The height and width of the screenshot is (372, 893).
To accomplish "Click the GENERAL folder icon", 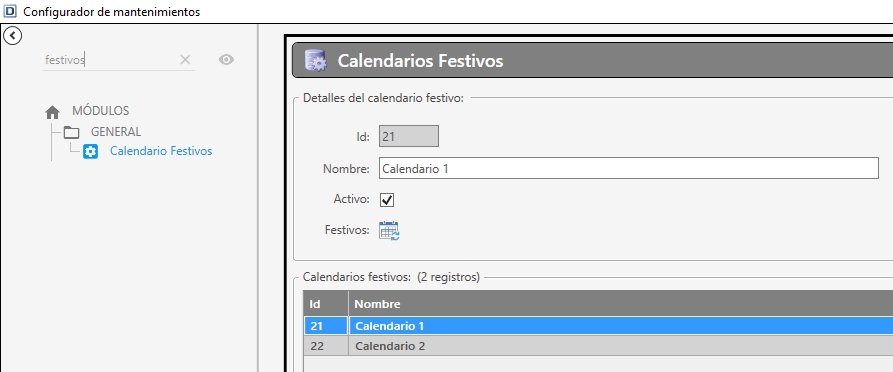I will pyautogui.click(x=71, y=132).
